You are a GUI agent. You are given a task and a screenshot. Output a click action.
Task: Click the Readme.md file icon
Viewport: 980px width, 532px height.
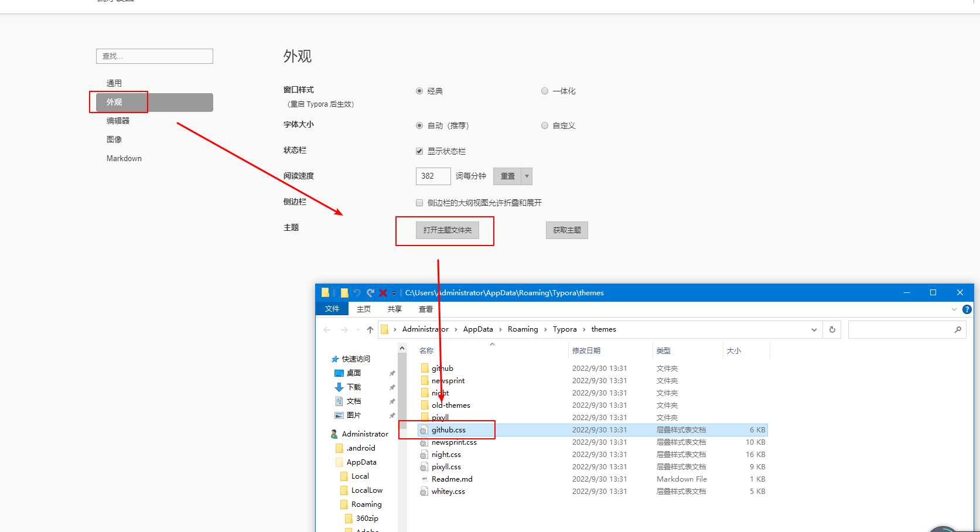coord(424,479)
